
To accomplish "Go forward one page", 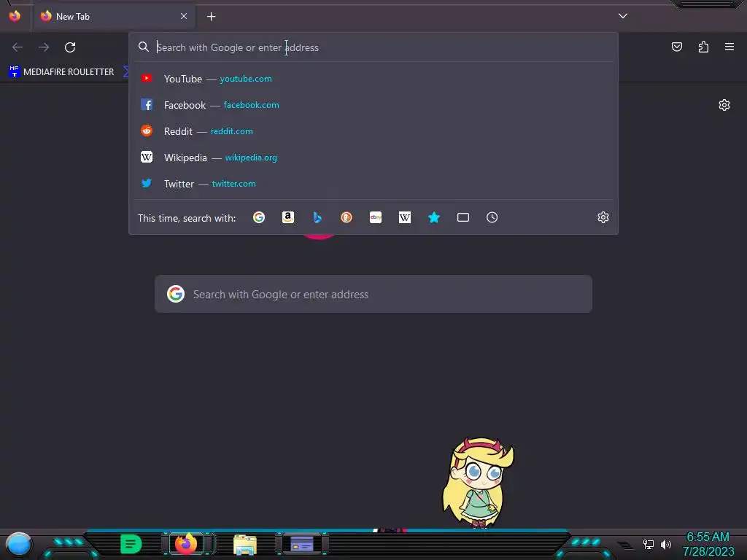I will [44, 47].
